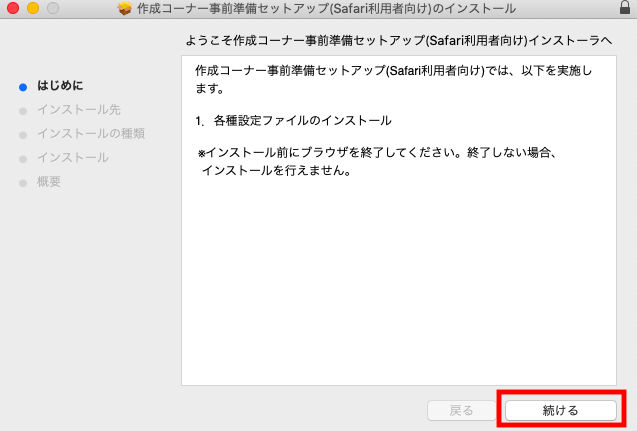Minimize the installer with yellow button
The height and width of the screenshot is (431, 637).
[33, 8]
